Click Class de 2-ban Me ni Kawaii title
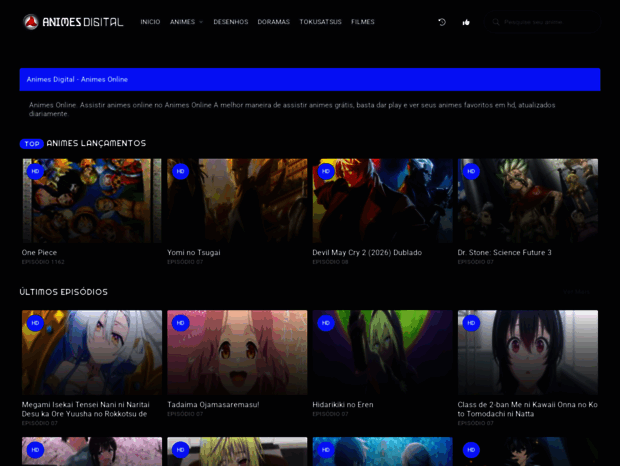Image resolution: width=620 pixels, height=466 pixels. point(527,409)
